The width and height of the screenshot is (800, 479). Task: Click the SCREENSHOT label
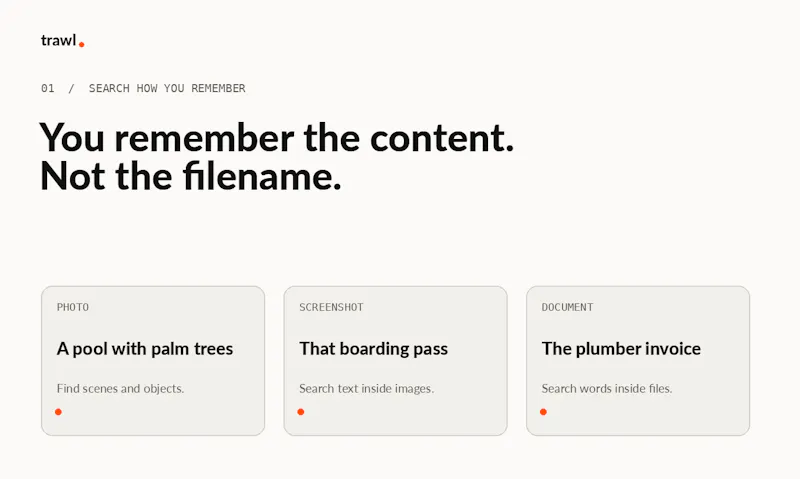coord(331,307)
